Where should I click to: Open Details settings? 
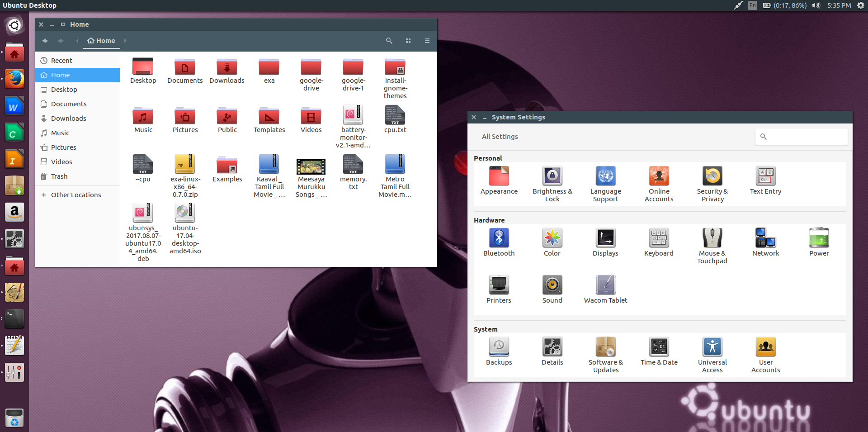click(552, 351)
